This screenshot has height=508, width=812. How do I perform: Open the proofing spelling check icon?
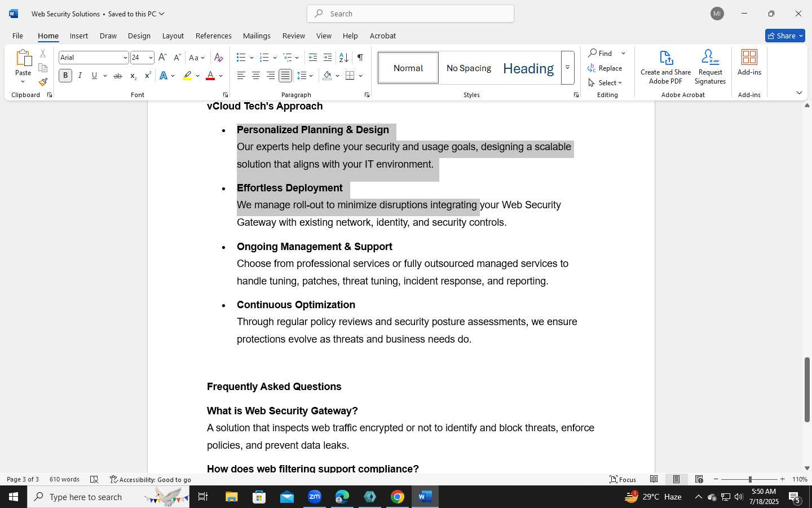point(94,479)
